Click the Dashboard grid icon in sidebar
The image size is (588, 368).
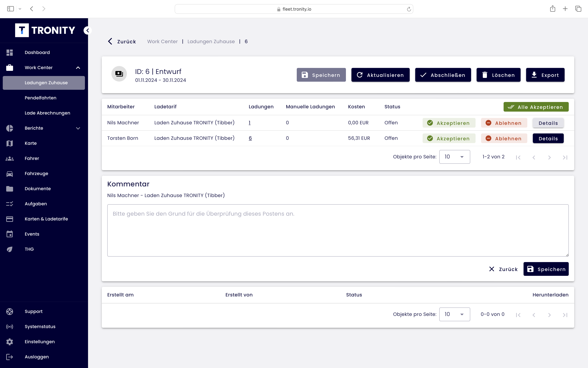point(9,53)
